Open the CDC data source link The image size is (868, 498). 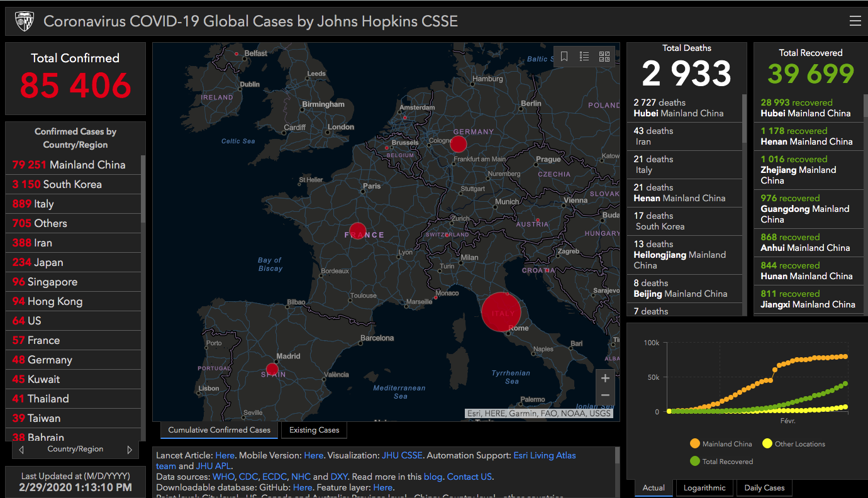[x=248, y=477]
